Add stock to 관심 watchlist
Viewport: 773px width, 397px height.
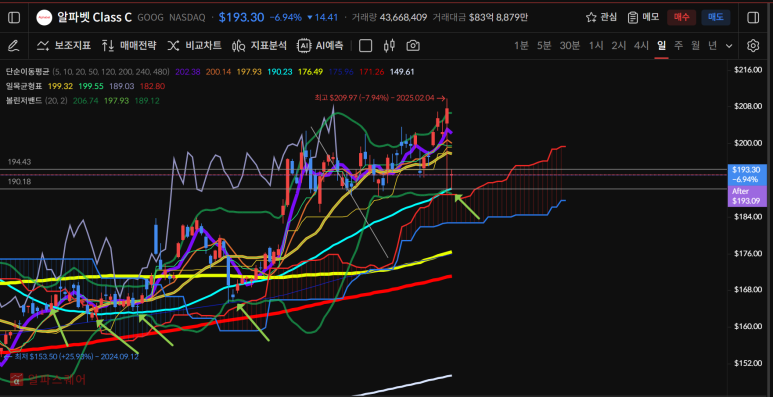[x=601, y=17]
